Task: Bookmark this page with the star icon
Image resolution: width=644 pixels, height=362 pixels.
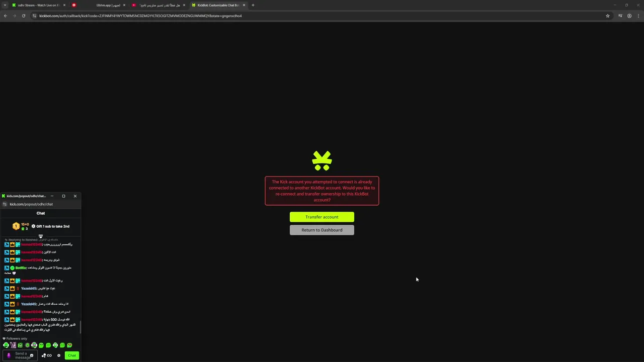Action: point(607,16)
